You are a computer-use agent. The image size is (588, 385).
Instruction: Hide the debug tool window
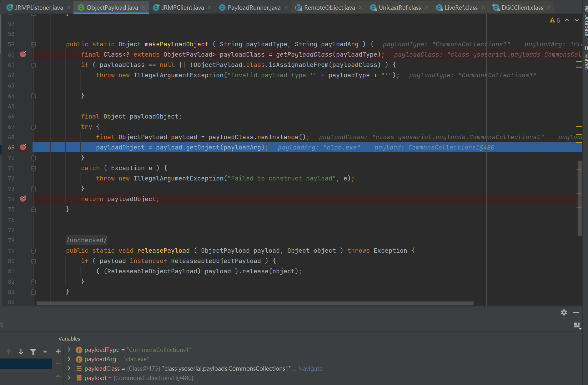click(576, 312)
